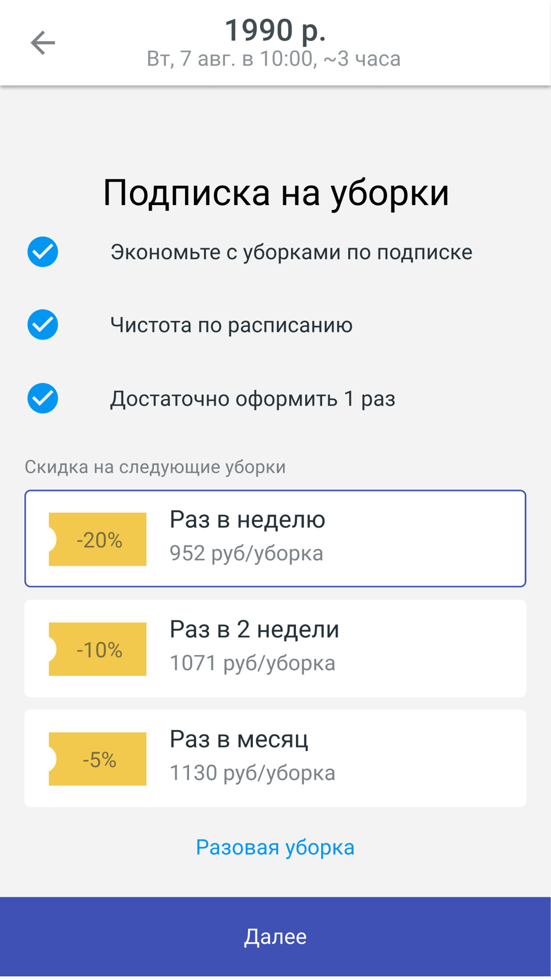Tap the back arrow icon
The image size is (551, 980).
point(42,43)
